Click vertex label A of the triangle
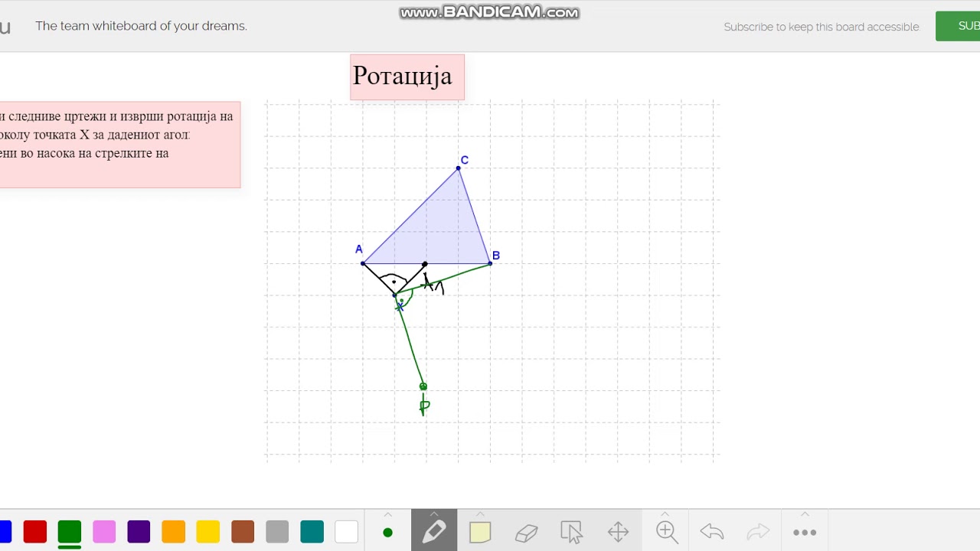Viewport: 980px width, 551px height. (358, 249)
